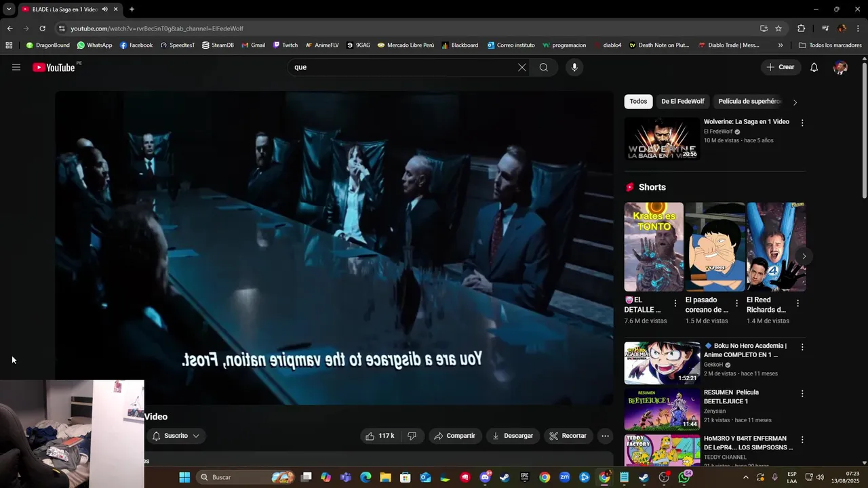
Task: Open the WhatsApp bookmark
Action: coord(94,45)
